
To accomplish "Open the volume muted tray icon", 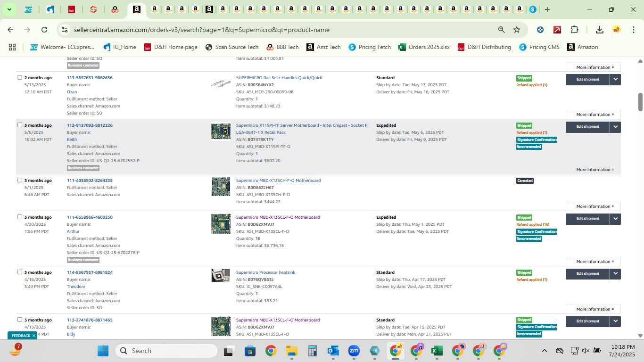I will [586, 351].
